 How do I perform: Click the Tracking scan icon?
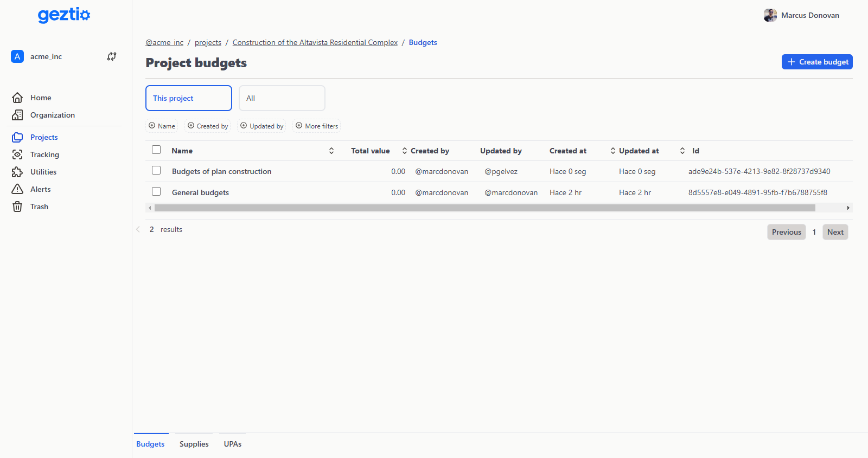pyautogui.click(x=17, y=154)
